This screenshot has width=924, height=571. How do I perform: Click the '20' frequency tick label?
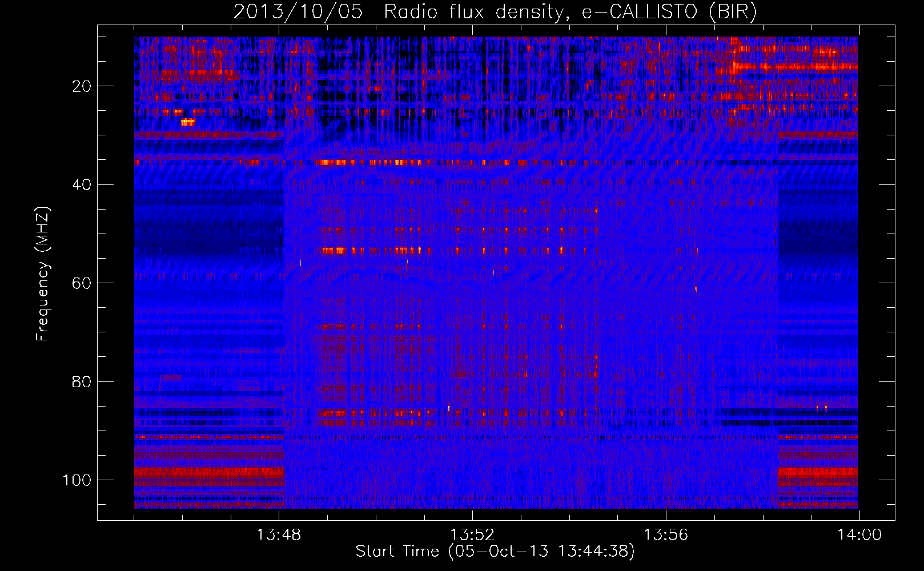[82, 86]
